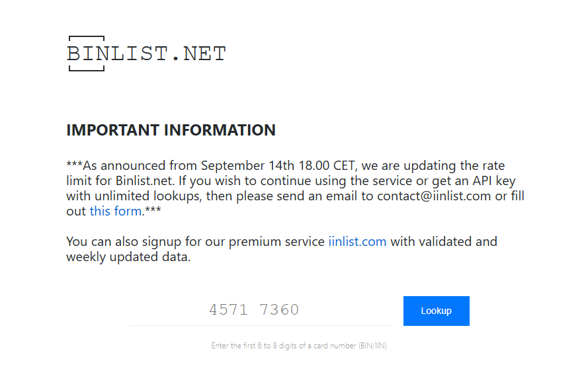Click the '4571 7360' placeholder text
This screenshot has height=390, width=588.
click(x=254, y=310)
